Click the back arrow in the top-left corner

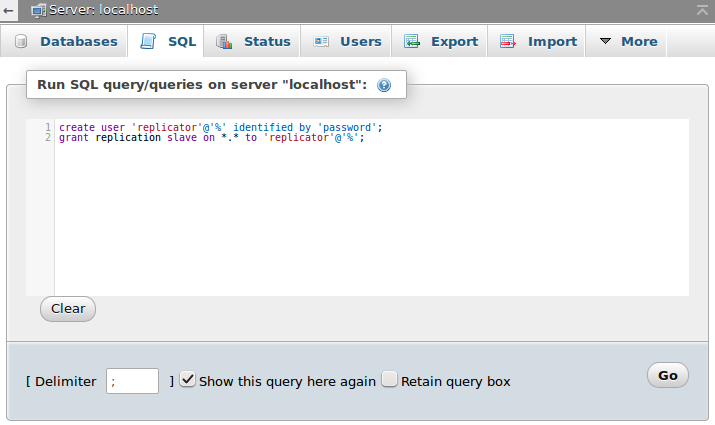(x=9, y=10)
